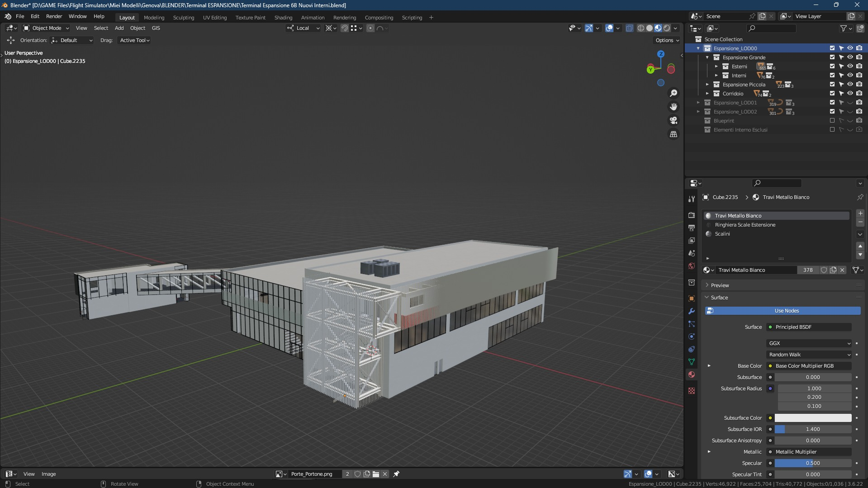Toggle the camera view gizmo icon
Screen dimensions: 868x488
point(674,120)
